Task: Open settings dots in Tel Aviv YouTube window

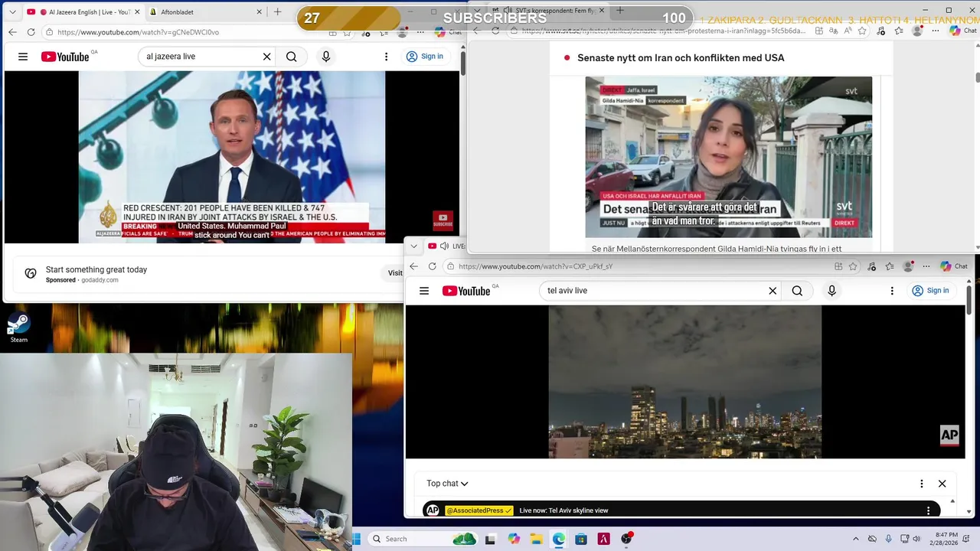Action: click(892, 291)
